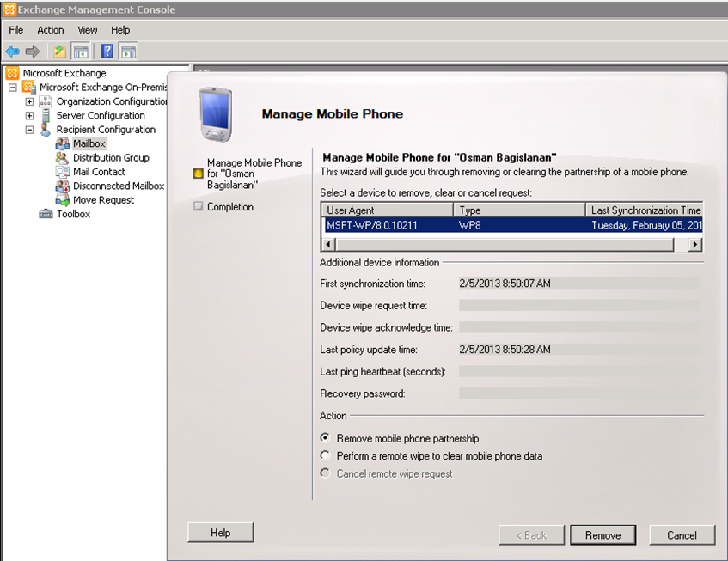728x561 pixels.
Task: Click the Help button in wizard
Action: coord(221,533)
